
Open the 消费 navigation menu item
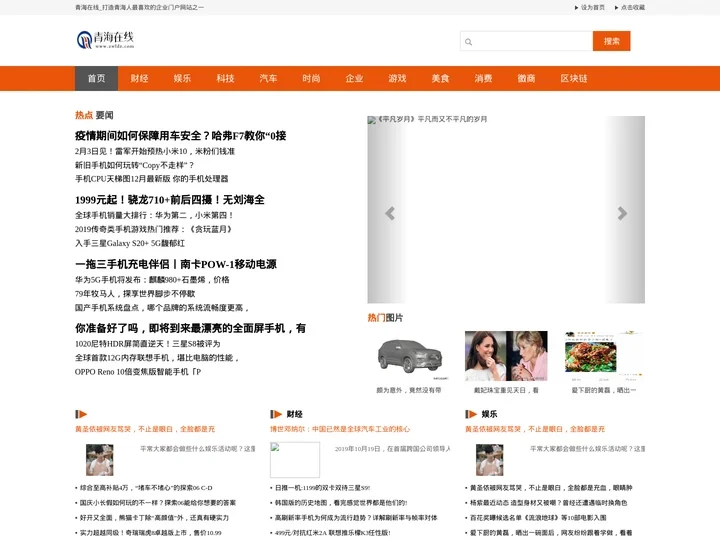point(484,79)
